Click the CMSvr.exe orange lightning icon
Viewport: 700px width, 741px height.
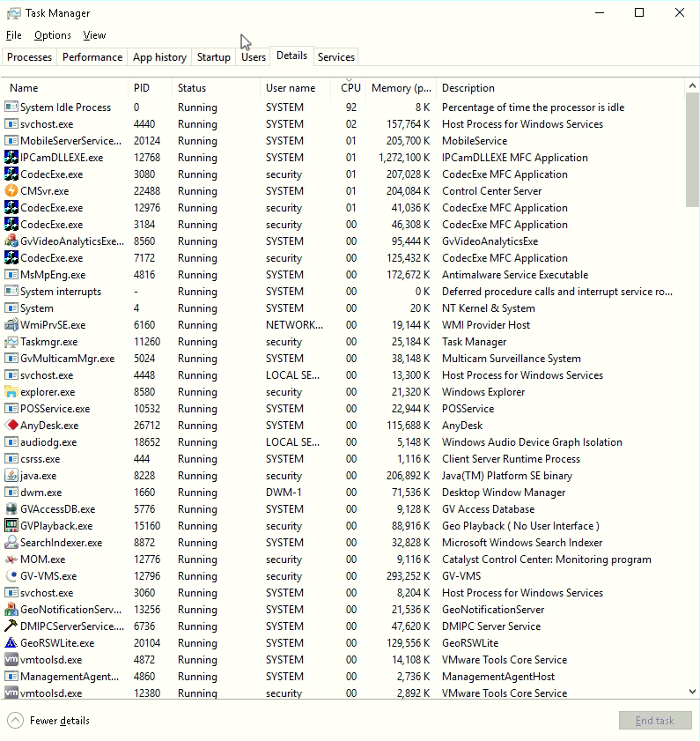11,191
